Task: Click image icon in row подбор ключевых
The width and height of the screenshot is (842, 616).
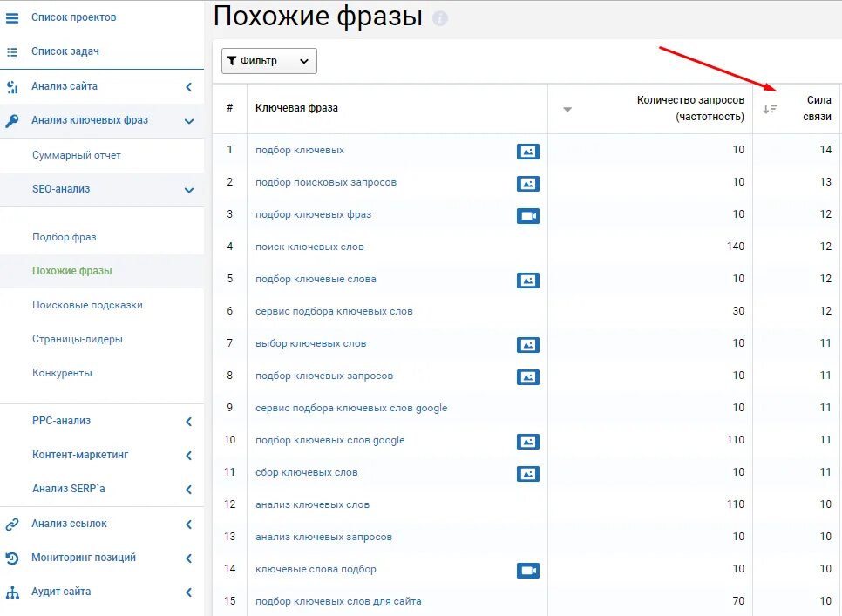Action: click(528, 152)
